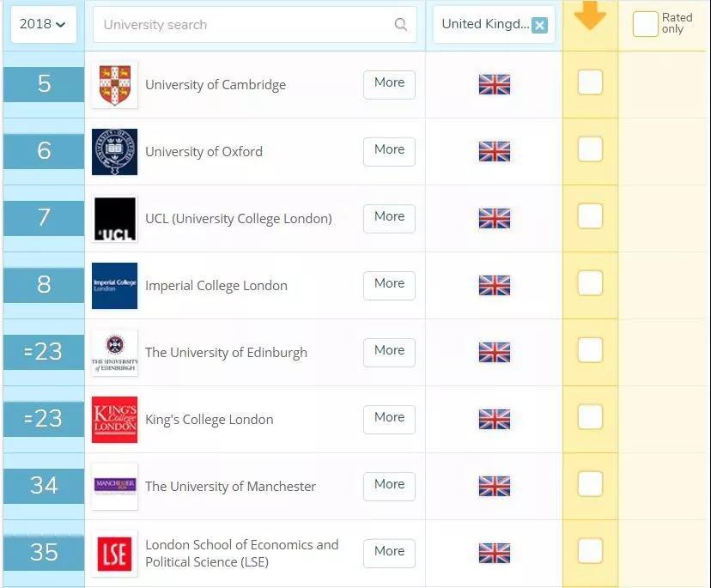The height and width of the screenshot is (588, 711).
Task: Remove the United Kingdom country filter
Action: (539, 25)
